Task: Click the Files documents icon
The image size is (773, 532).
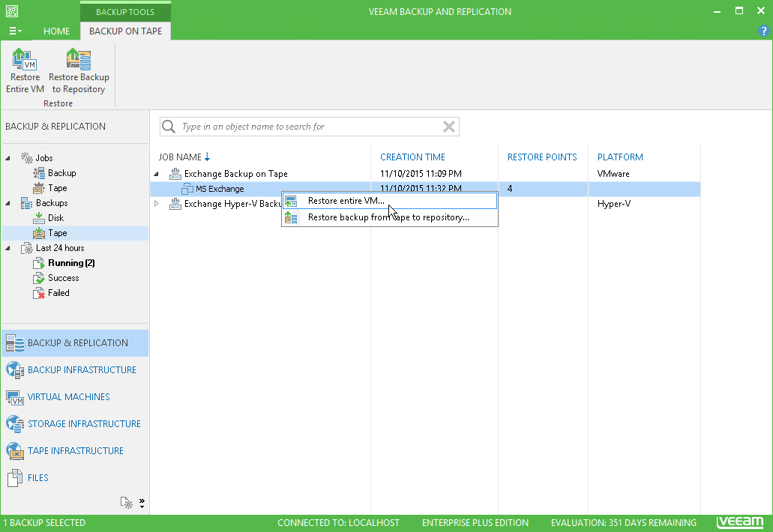Action: [15, 478]
